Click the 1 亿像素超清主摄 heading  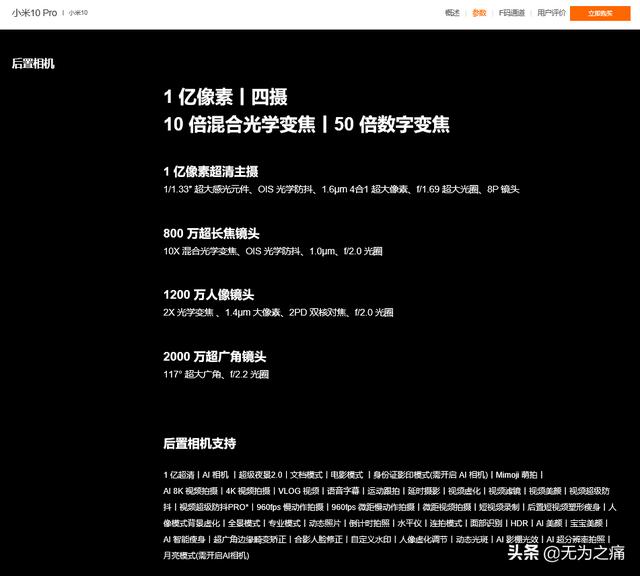(x=217, y=171)
